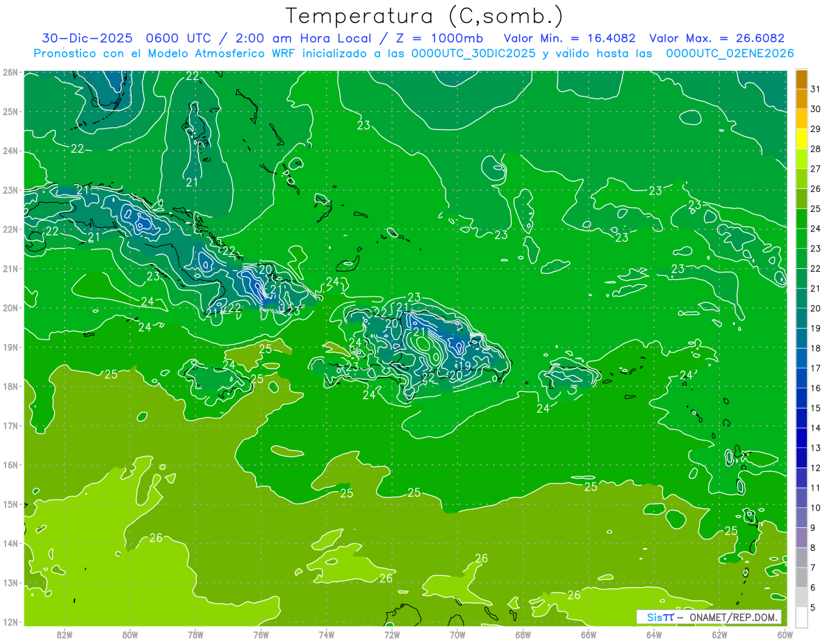Click the 78W longitude axis label

(x=196, y=634)
